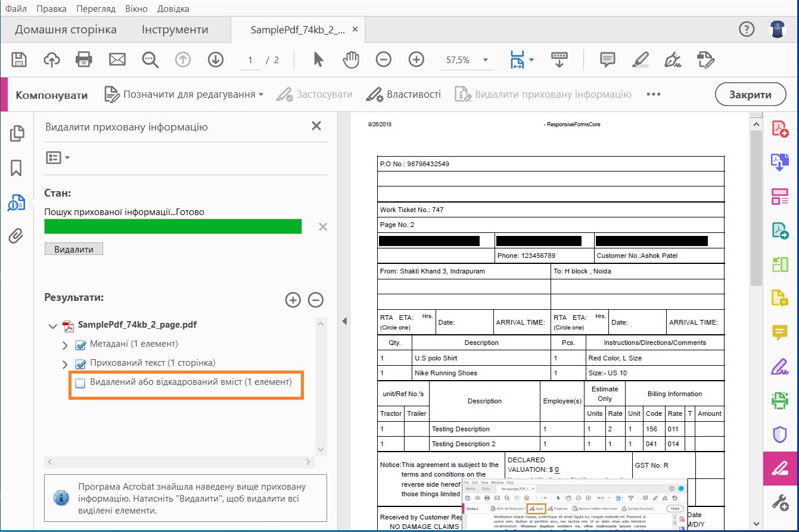Image resolution: width=799 pixels, height=532 pixels.
Task: Open the Bookmarks panel in left sidebar
Action: (16, 168)
